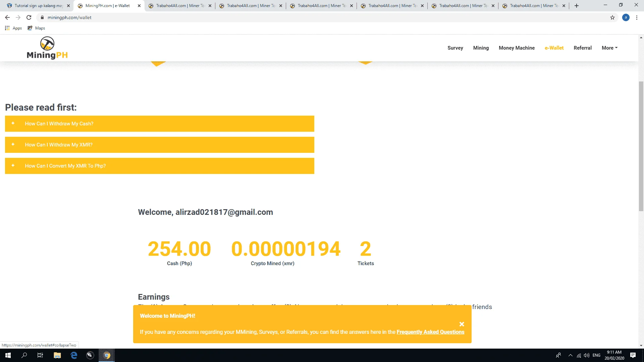Image resolution: width=644 pixels, height=362 pixels.
Task: Show hidden tray icons chevron
Action: pyautogui.click(x=570, y=355)
